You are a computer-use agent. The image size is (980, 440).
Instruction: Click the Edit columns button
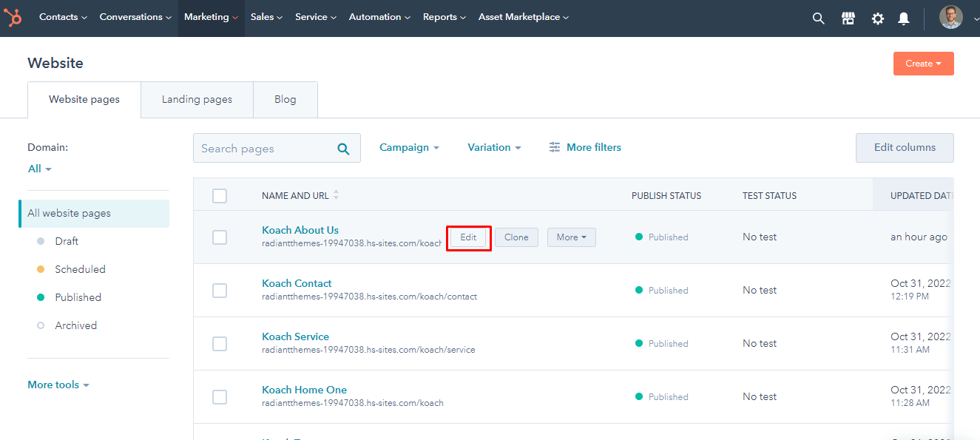point(905,148)
